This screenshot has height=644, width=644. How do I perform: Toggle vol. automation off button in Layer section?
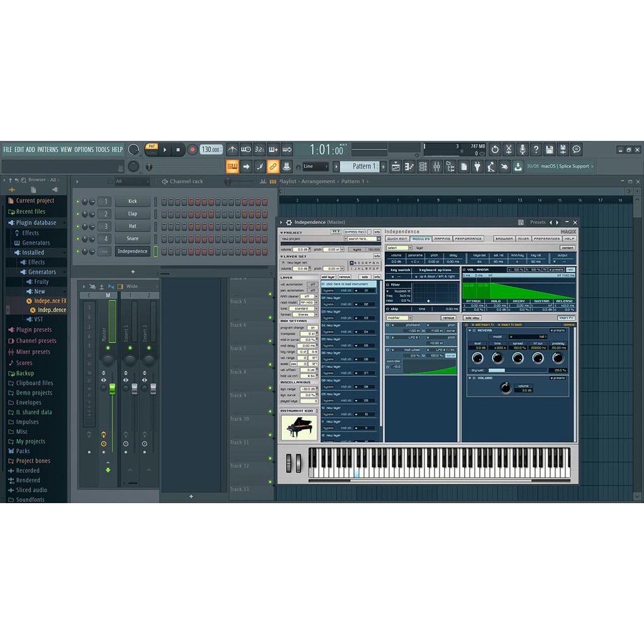(313, 284)
